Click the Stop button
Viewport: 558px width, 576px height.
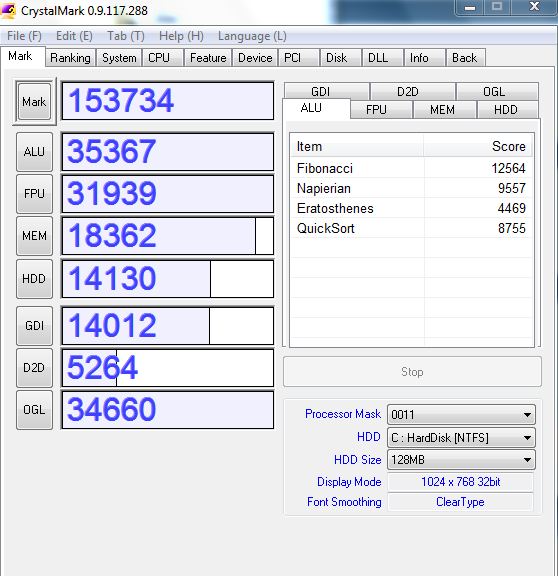tap(412, 372)
